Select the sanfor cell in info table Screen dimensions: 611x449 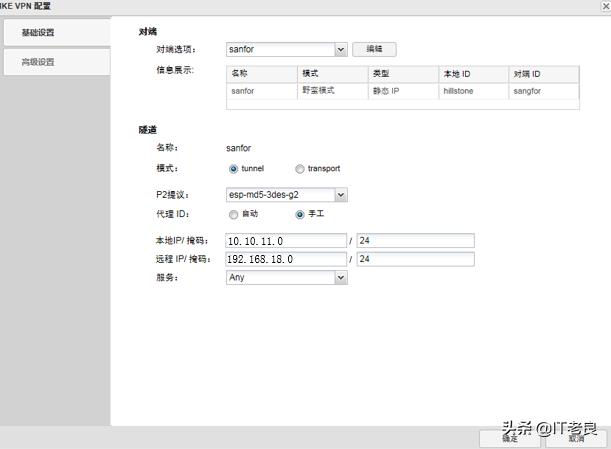pyautogui.click(x=262, y=91)
